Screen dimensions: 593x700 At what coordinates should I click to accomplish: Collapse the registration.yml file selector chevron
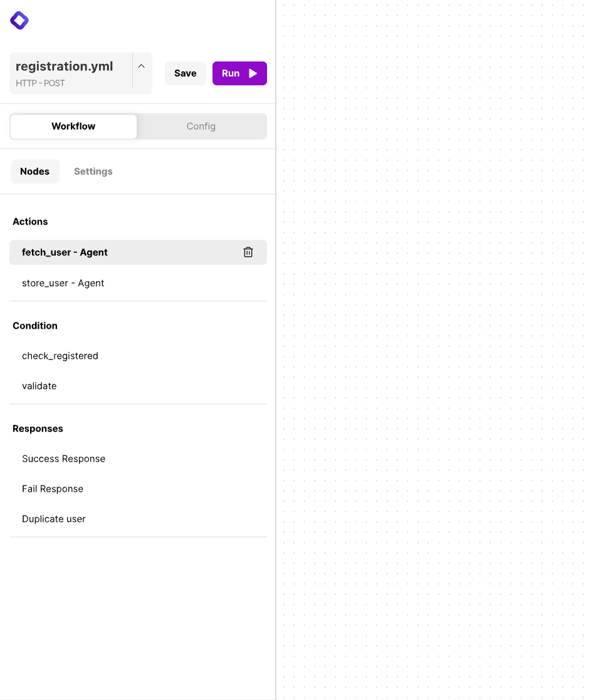coord(141,66)
